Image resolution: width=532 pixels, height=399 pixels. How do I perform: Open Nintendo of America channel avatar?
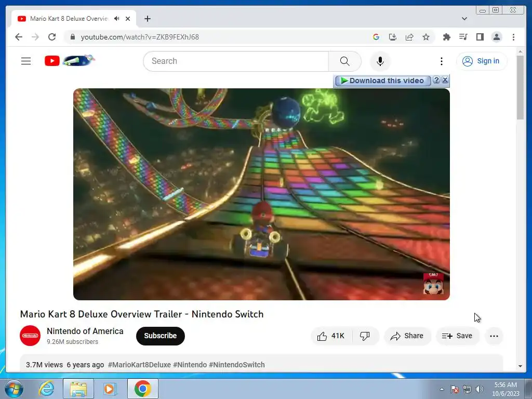(x=30, y=336)
